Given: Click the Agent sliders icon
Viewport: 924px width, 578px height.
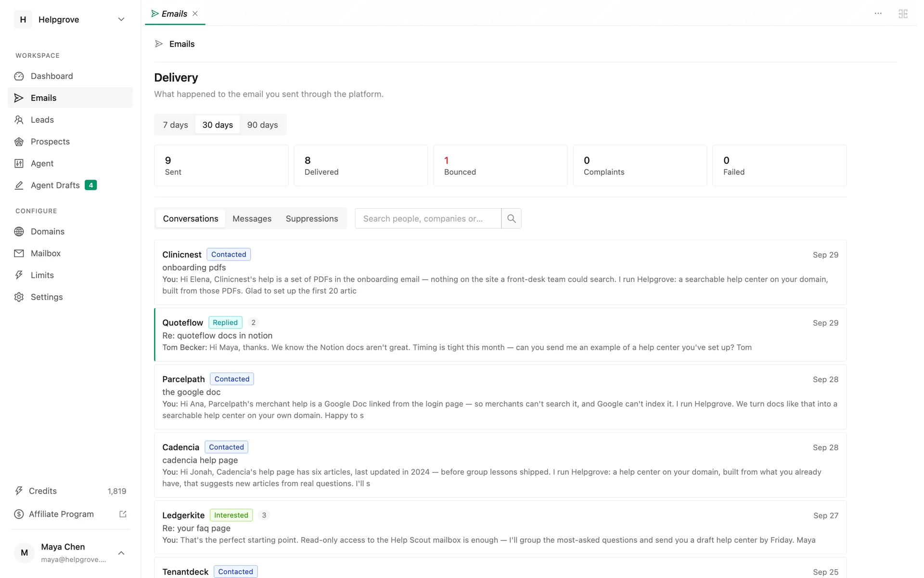Looking at the screenshot, I should click(x=19, y=163).
